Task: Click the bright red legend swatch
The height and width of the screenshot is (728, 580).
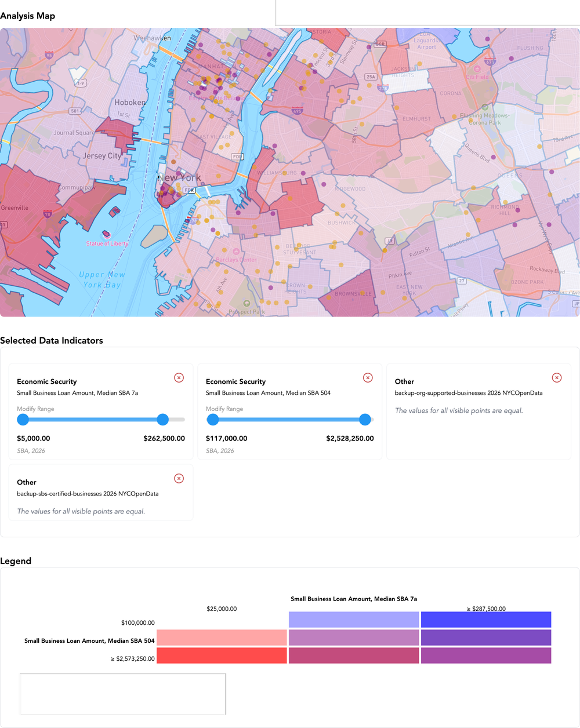Action: pyautogui.click(x=222, y=656)
